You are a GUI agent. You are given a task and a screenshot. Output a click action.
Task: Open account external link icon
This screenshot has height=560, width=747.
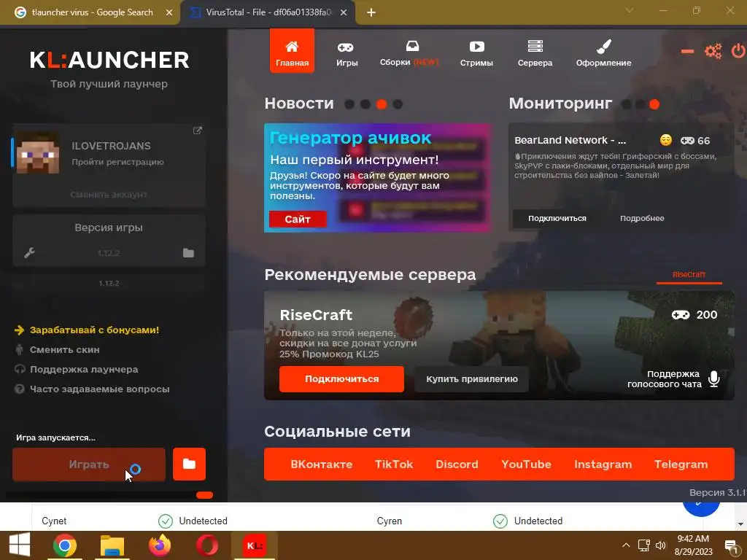197,131
